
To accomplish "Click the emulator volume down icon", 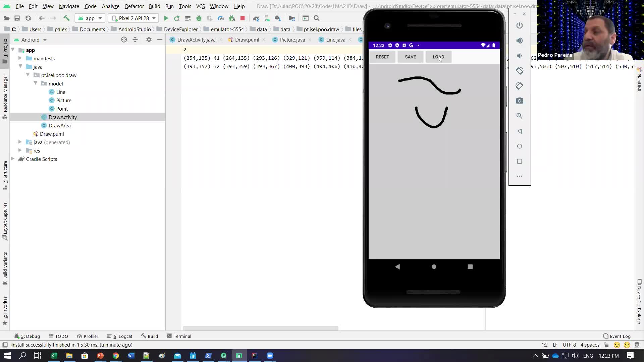I will pyautogui.click(x=520, y=56).
